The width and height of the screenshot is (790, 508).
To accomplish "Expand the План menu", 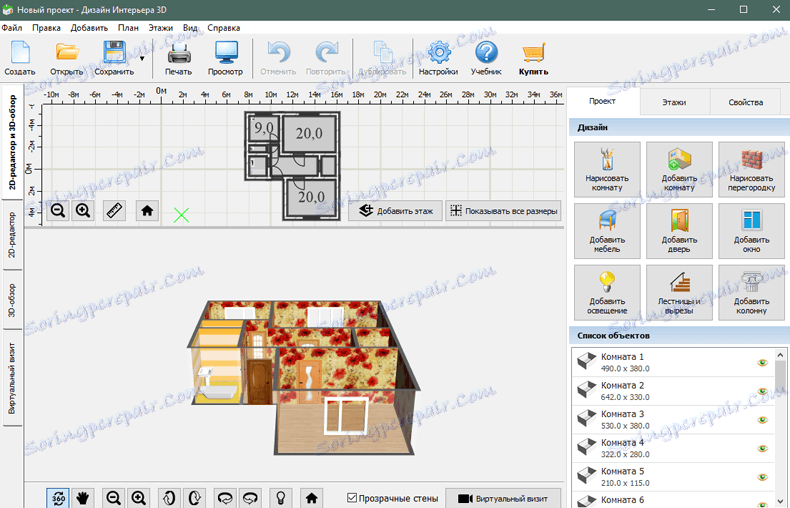I will click(x=128, y=28).
